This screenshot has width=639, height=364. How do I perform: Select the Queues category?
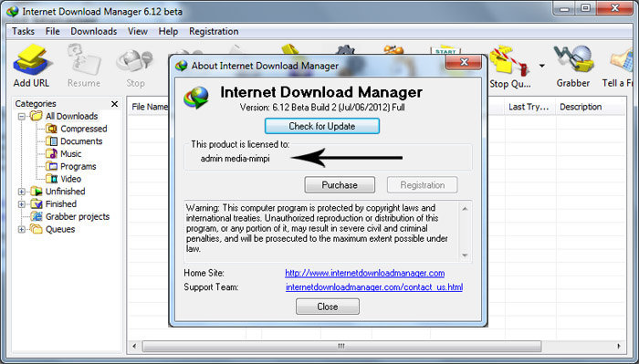53,229
